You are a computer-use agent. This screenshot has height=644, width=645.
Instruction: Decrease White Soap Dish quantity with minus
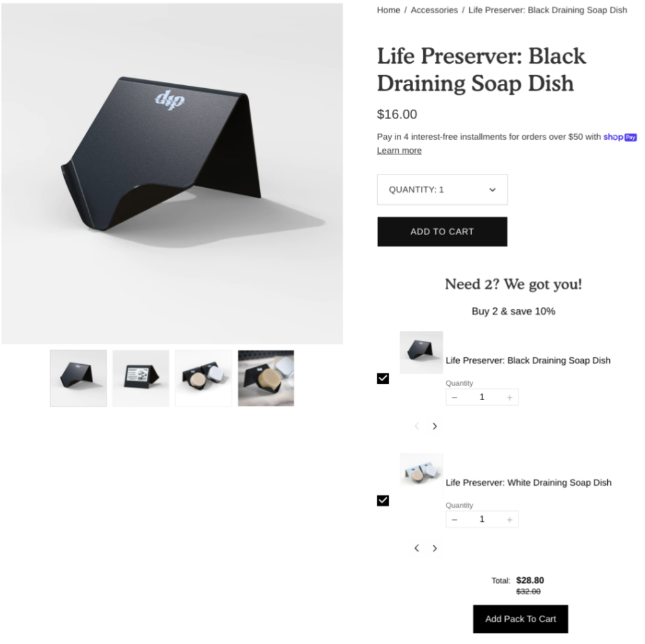click(x=455, y=520)
